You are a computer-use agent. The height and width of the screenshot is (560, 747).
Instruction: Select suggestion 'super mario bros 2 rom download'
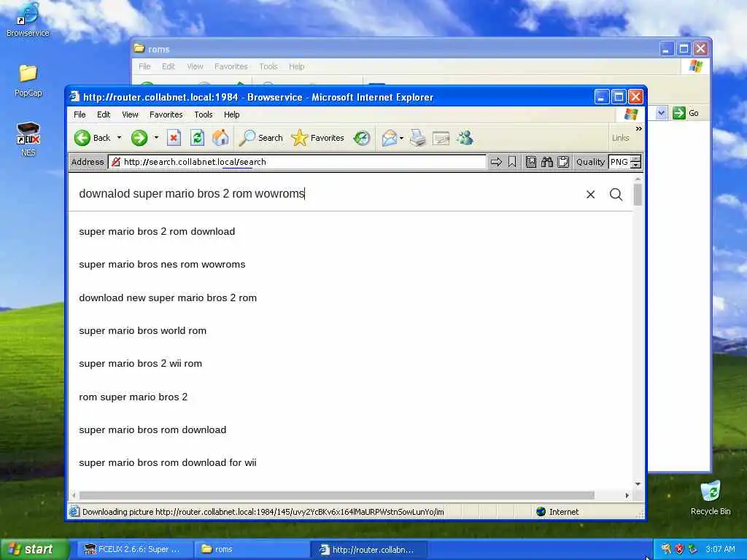(x=157, y=231)
